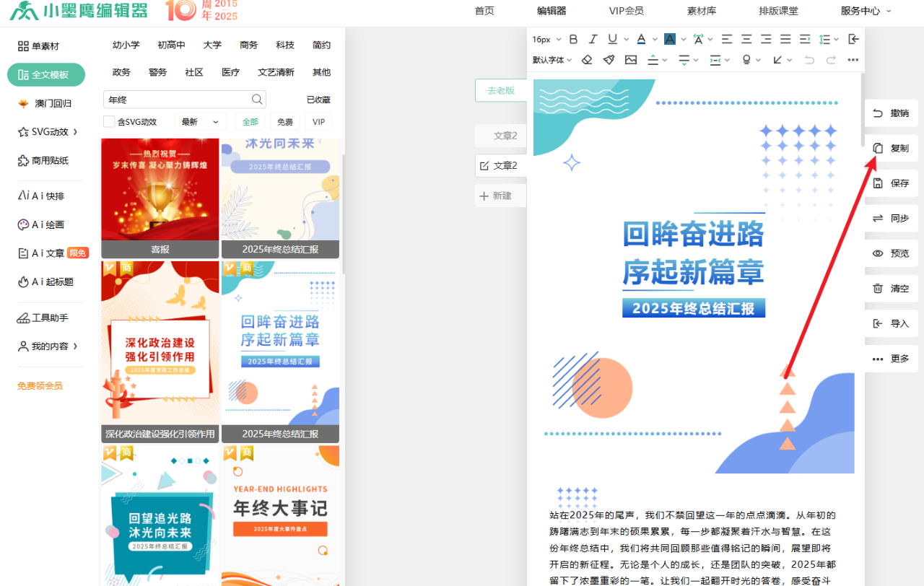The image size is (924, 586).
Task: Underline text with the U icon
Action: click(x=613, y=39)
